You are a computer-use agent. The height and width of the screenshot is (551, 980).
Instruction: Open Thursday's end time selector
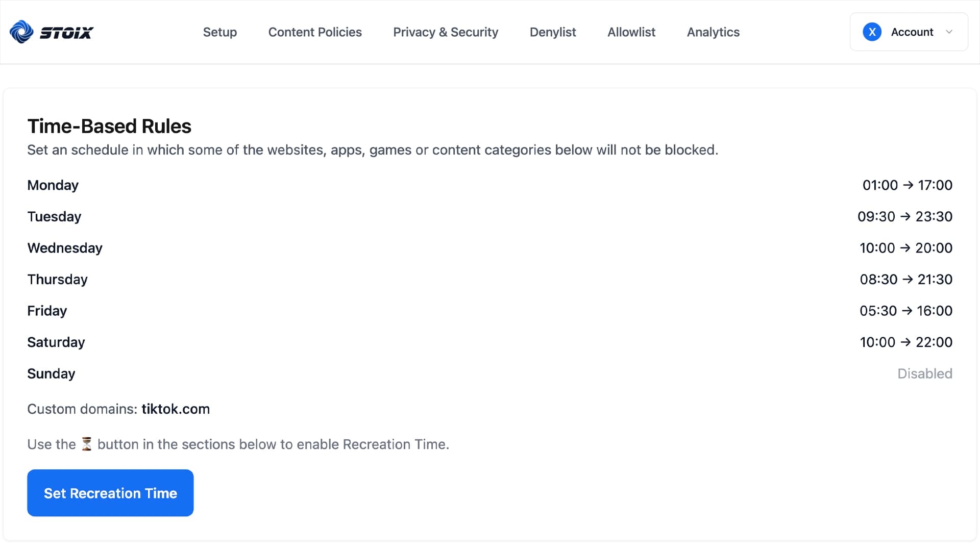[936, 279]
